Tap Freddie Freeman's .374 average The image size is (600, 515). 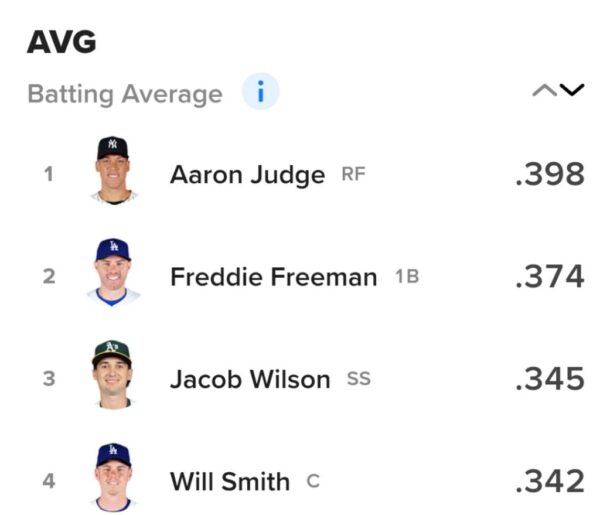tap(548, 276)
